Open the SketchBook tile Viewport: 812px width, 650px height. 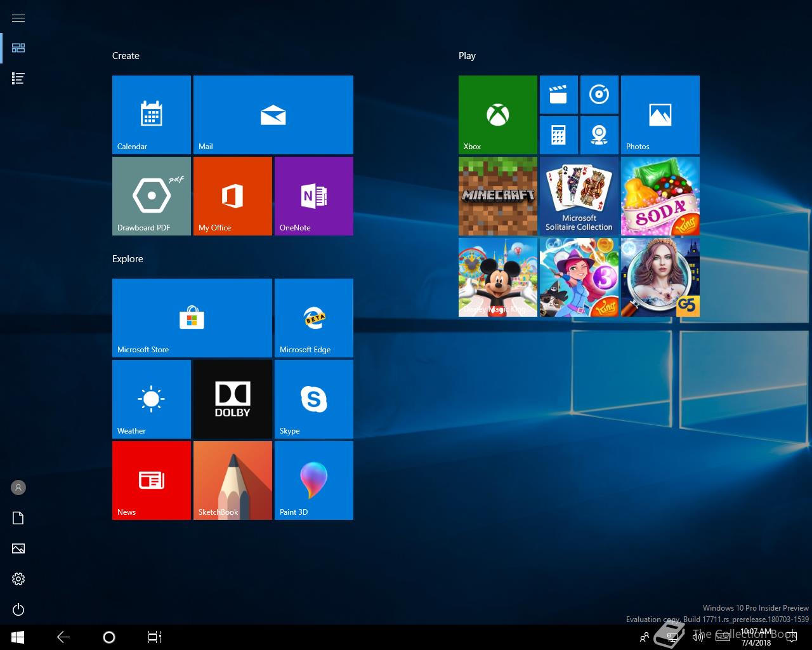(x=233, y=481)
